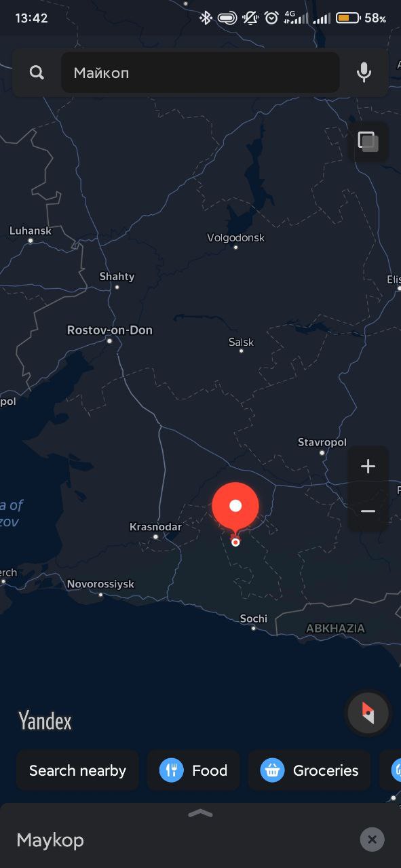The width and height of the screenshot is (401, 868).
Task: Tap the Krasnodar city marker
Action: point(155,536)
